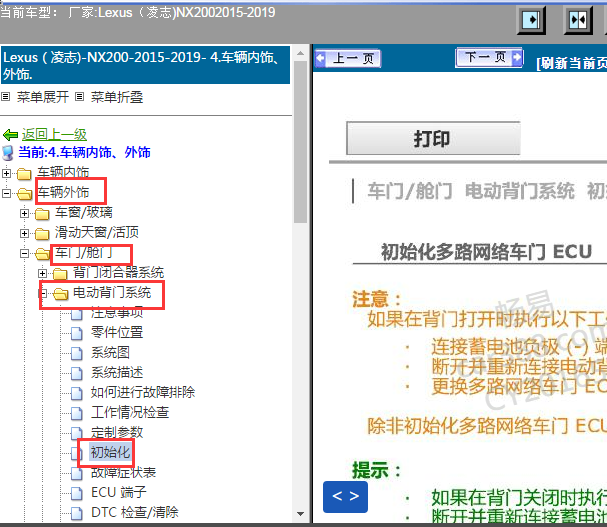This screenshot has height=527, width=607.
Task: Open the 滑动天窗/活顶 folder
Action: coord(97,232)
